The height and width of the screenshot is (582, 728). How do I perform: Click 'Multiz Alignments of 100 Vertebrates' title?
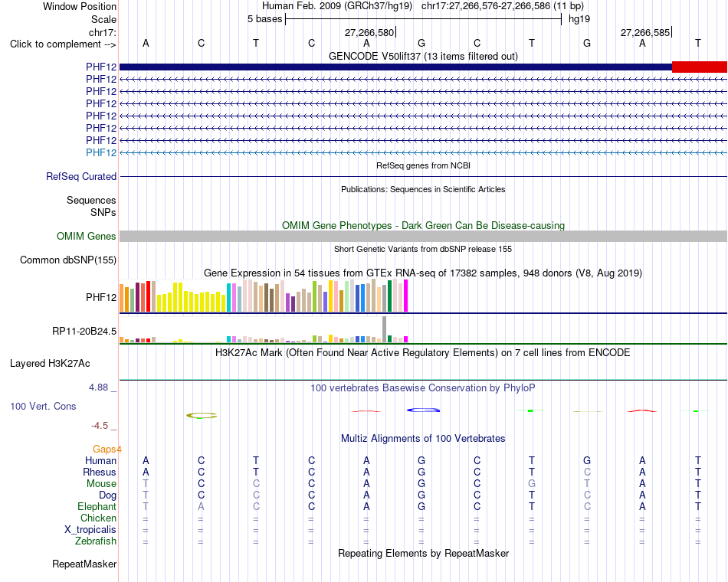pyautogui.click(x=423, y=439)
